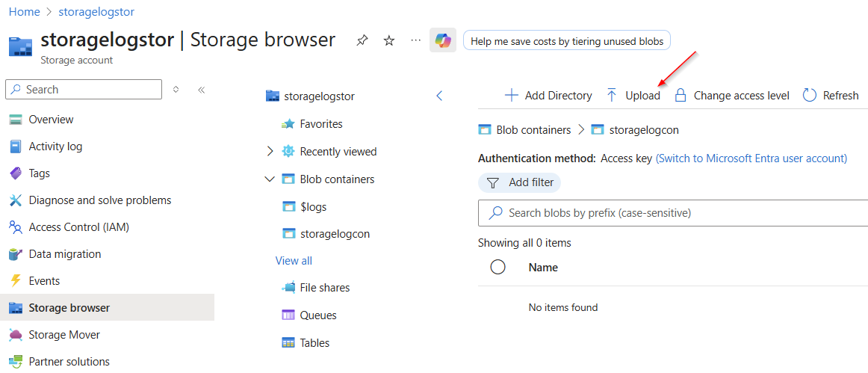Click the View all link

(294, 261)
